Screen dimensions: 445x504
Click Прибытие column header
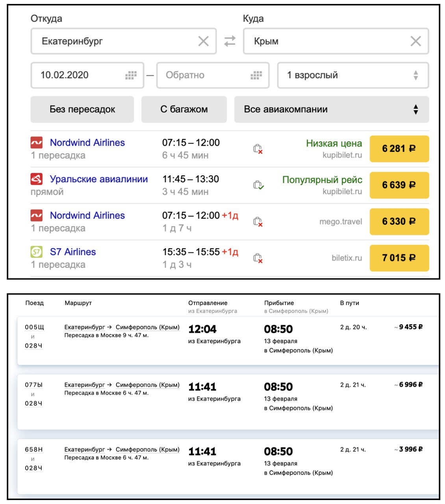pos(279,303)
